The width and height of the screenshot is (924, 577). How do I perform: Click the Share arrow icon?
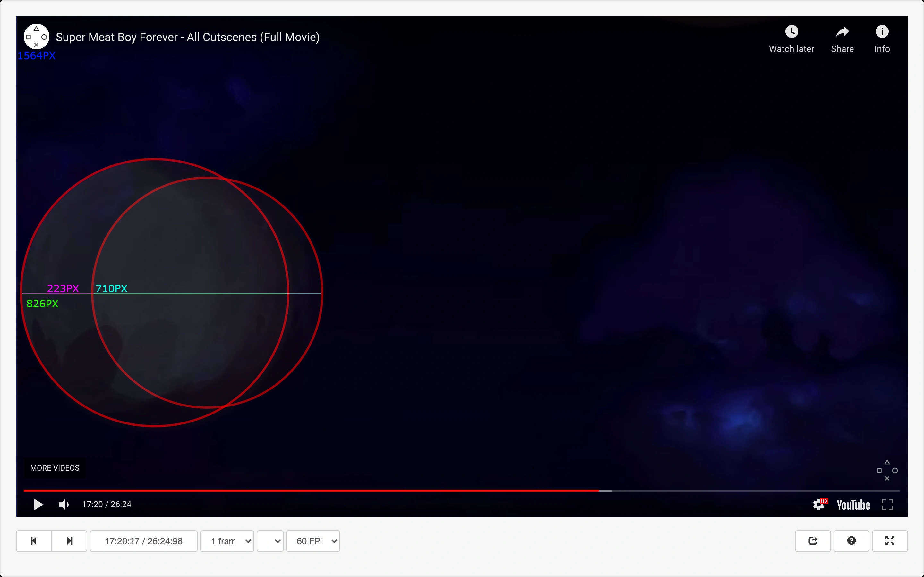tap(842, 32)
